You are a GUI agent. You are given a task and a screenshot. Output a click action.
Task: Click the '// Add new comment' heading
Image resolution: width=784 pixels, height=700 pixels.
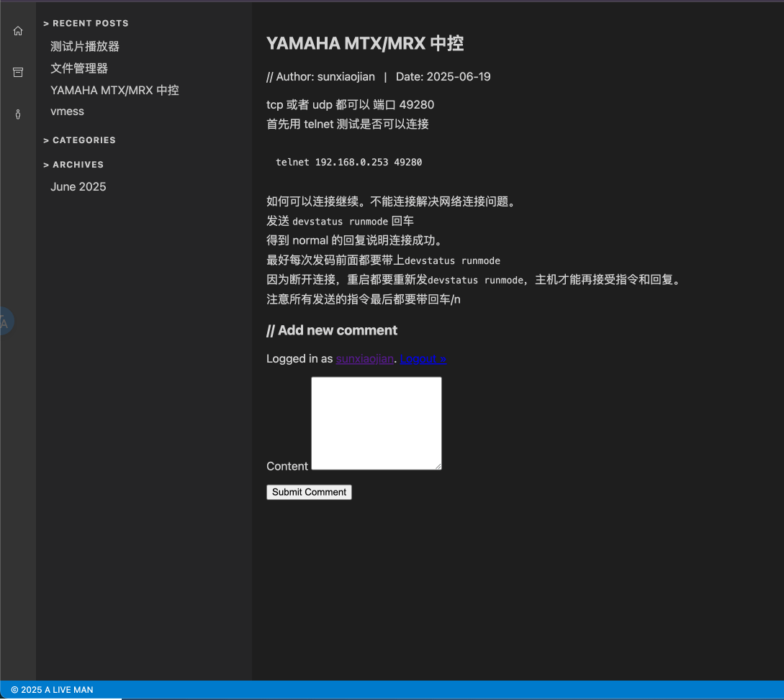click(x=332, y=331)
